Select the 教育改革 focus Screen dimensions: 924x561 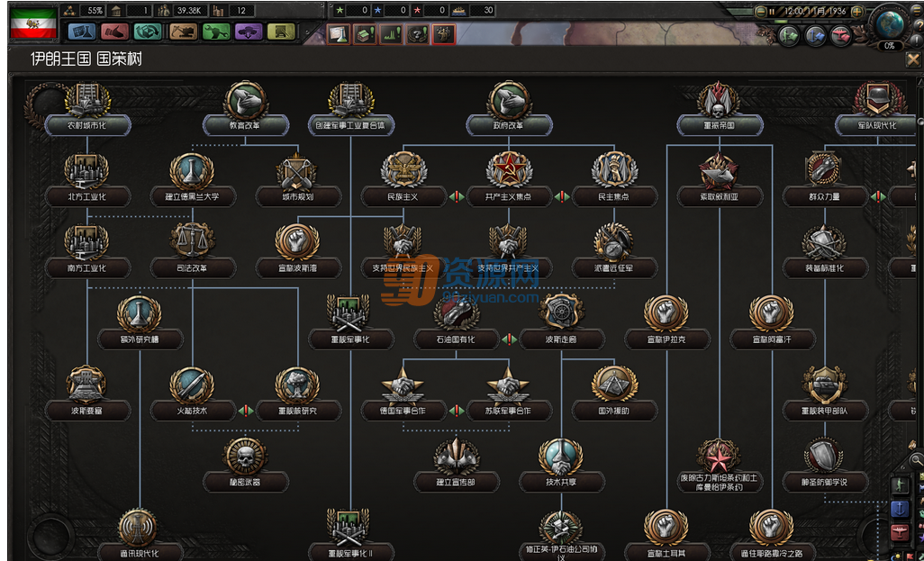point(246,109)
